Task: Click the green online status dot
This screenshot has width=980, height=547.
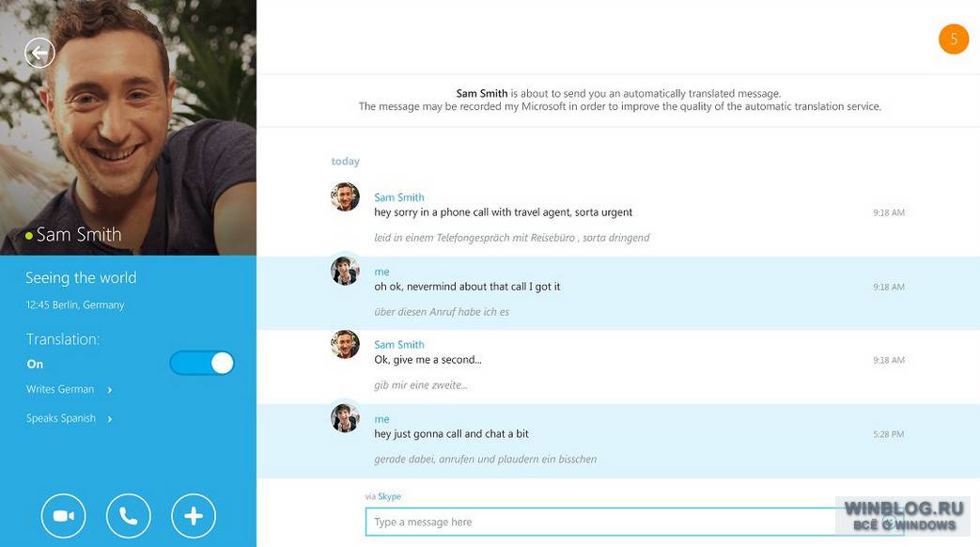Action: 29,236
